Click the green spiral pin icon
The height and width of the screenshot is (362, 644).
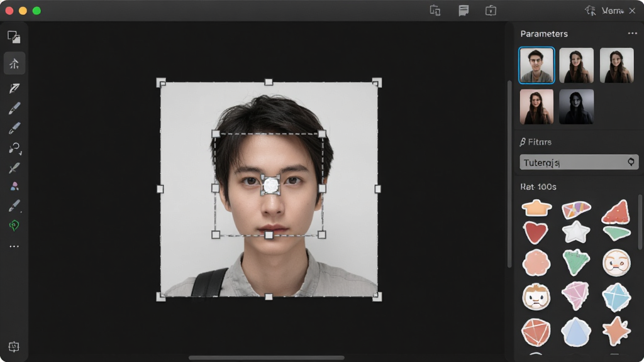click(x=14, y=226)
